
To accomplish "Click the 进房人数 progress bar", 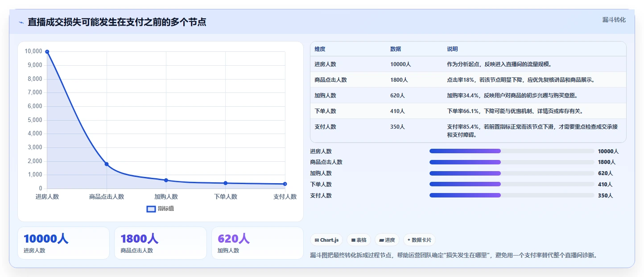I will click(x=512, y=151).
